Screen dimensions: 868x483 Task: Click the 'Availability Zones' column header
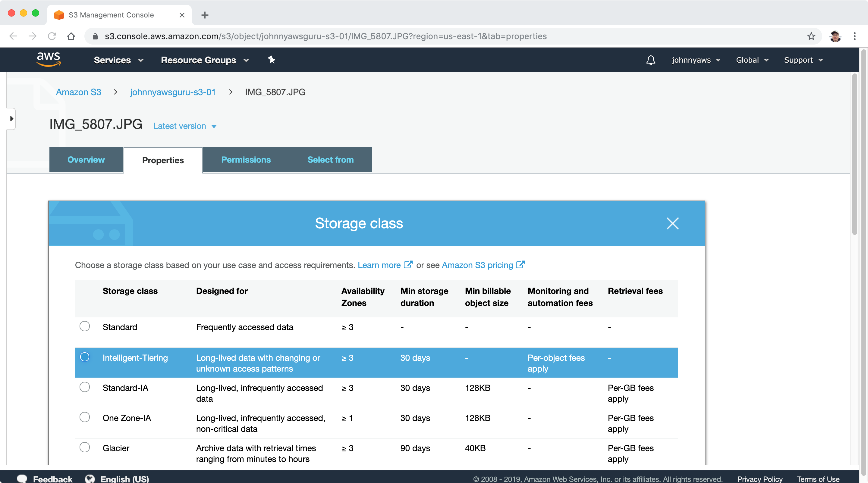pos(363,297)
